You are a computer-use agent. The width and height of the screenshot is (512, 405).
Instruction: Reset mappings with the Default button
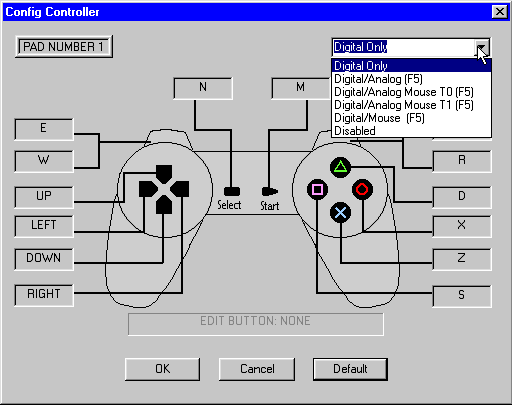[x=350, y=369]
